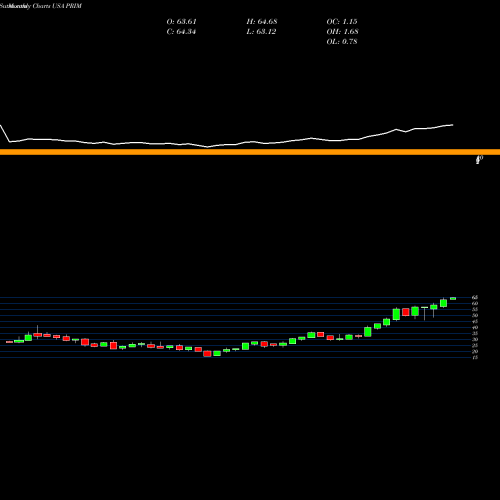This screenshot has width=500, height=500.
Task: Click the 'OH: 1.68' reading
Action: tap(342, 31)
